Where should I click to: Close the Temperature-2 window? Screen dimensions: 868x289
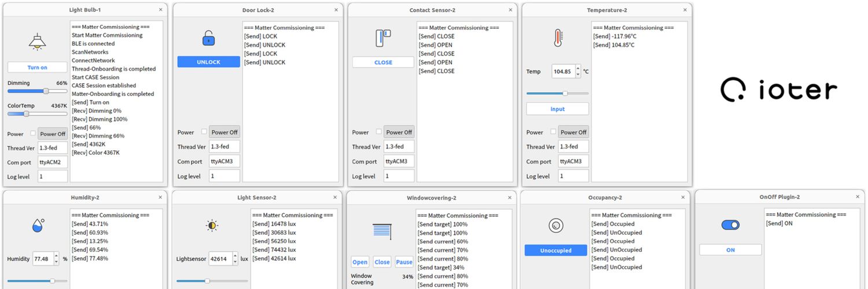685,10
